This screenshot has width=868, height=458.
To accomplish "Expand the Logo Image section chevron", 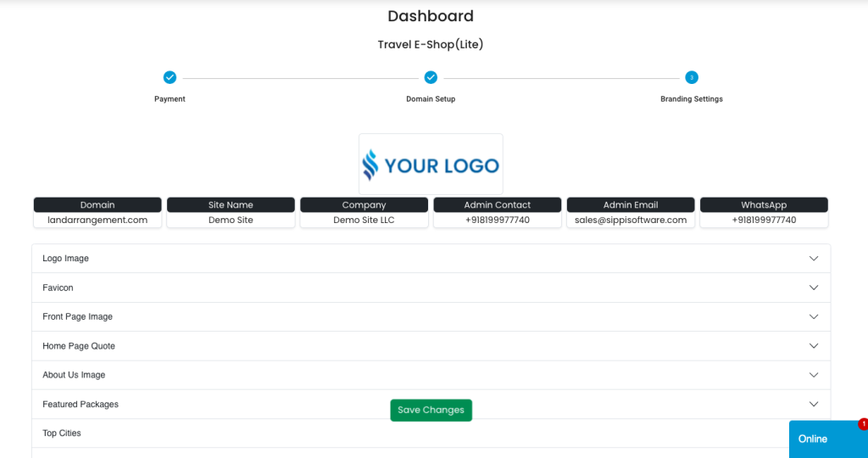I will tap(814, 259).
